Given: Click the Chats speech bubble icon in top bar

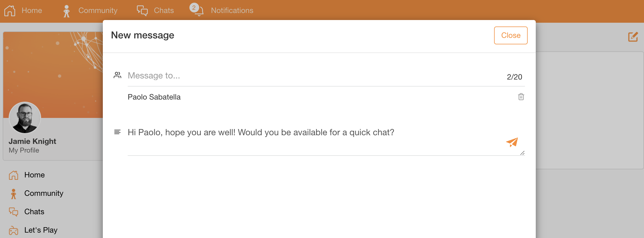Looking at the screenshot, I should pyautogui.click(x=142, y=11).
